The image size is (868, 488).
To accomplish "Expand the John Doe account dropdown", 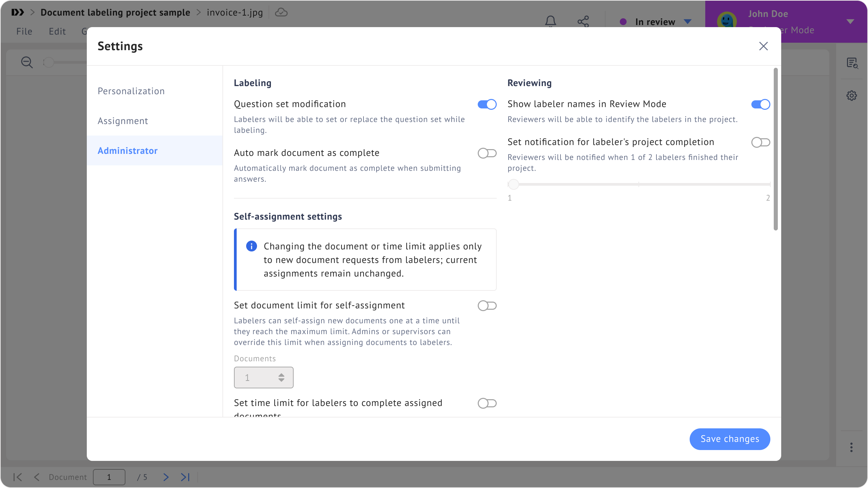I will (850, 22).
